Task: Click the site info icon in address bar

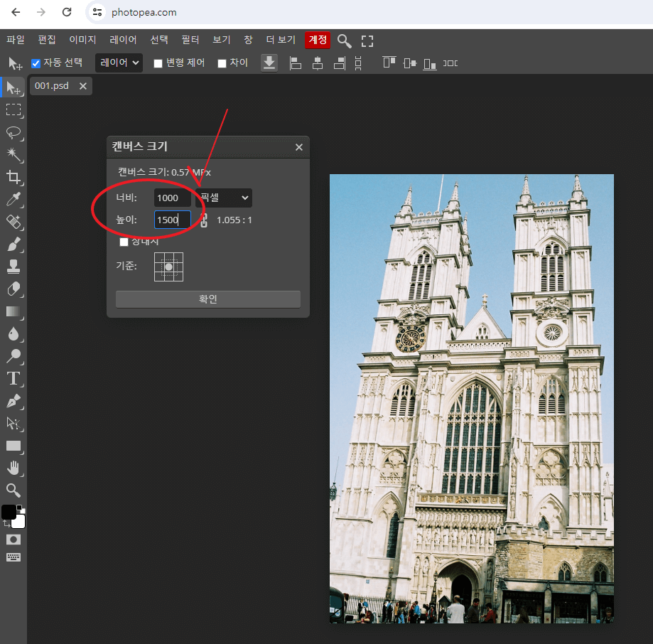Action: pyautogui.click(x=97, y=12)
